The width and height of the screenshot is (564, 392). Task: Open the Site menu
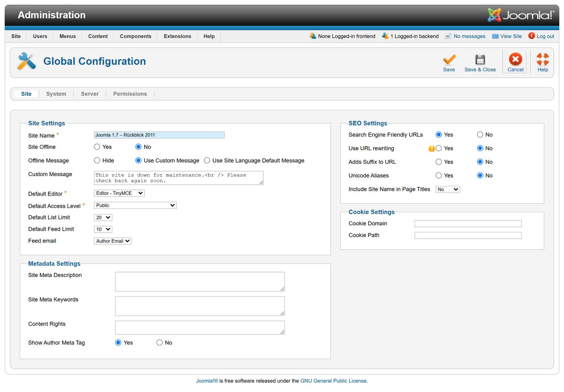click(x=16, y=36)
